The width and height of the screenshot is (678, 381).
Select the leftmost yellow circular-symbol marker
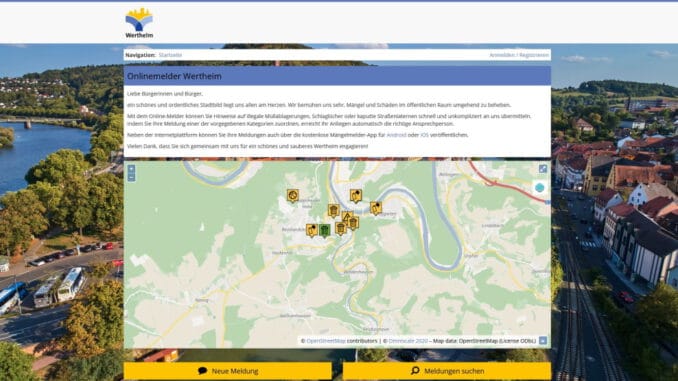(x=293, y=196)
